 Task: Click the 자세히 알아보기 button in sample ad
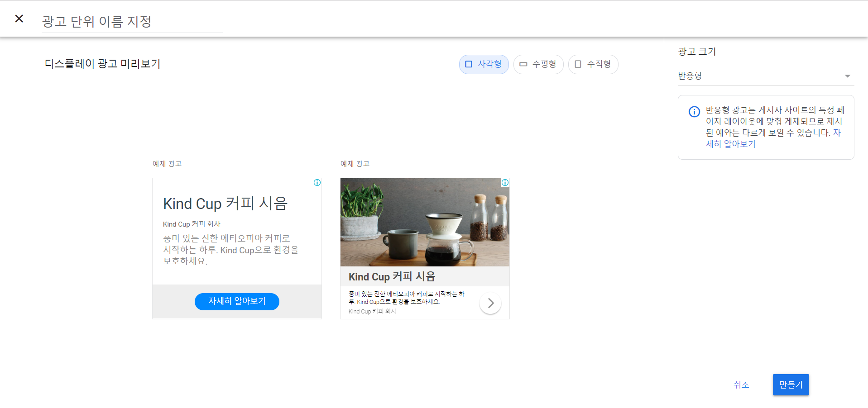(237, 301)
